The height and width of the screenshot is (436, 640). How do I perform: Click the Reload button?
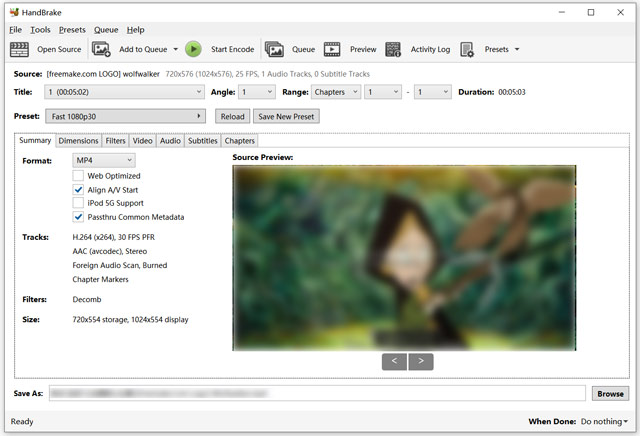pos(233,116)
